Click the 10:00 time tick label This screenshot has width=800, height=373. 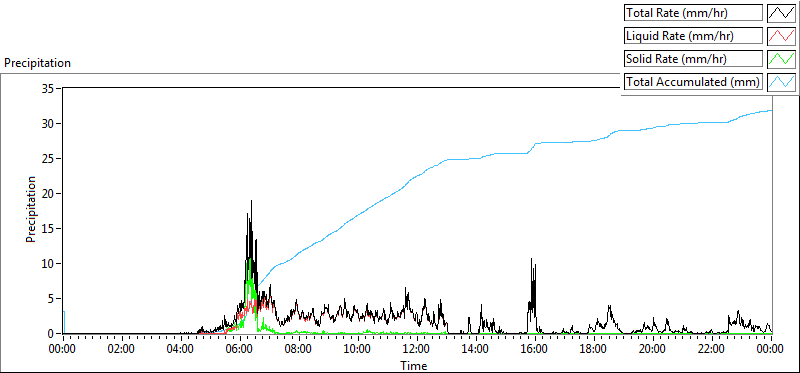pyautogui.click(x=358, y=350)
